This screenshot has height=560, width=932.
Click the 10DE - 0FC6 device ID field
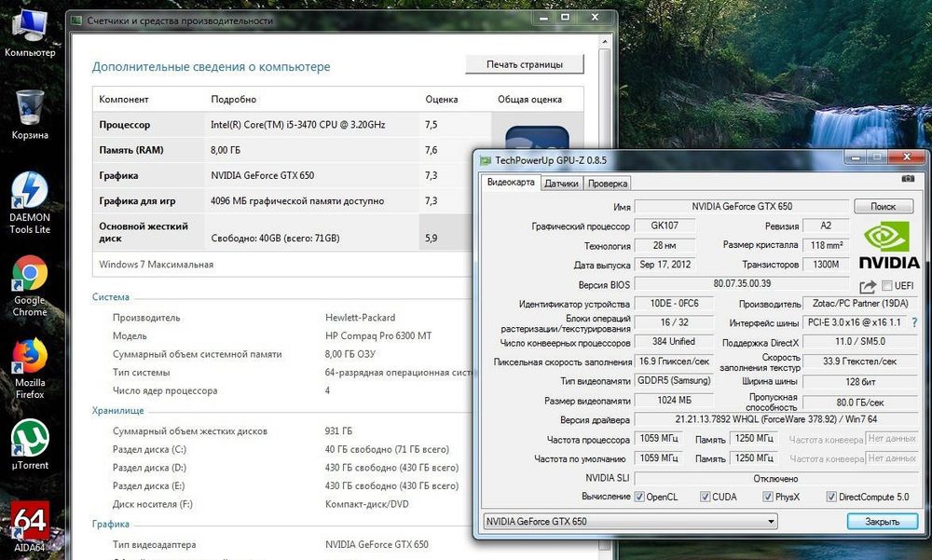pos(674,304)
